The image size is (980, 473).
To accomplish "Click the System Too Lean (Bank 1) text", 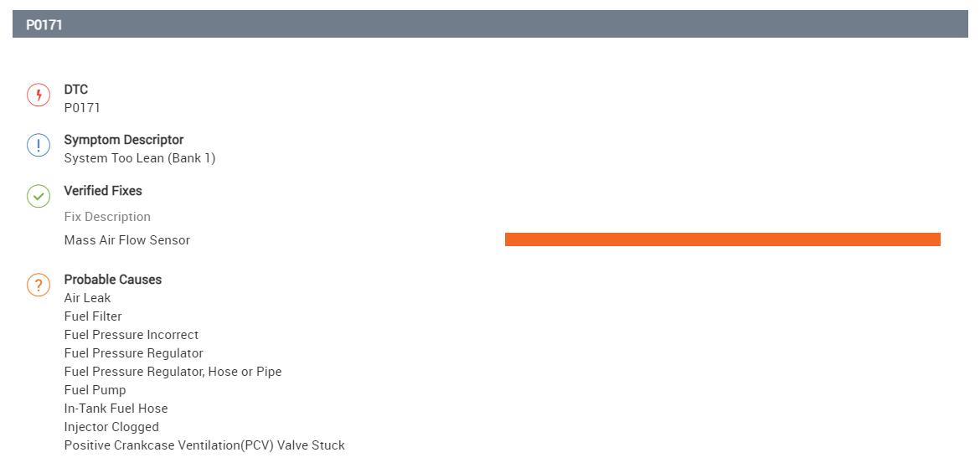I will (140, 158).
